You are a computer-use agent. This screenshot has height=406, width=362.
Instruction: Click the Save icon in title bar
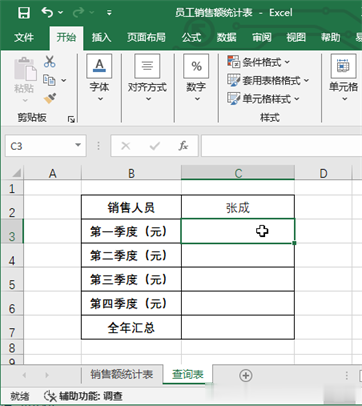pyautogui.click(x=24, y=13)
